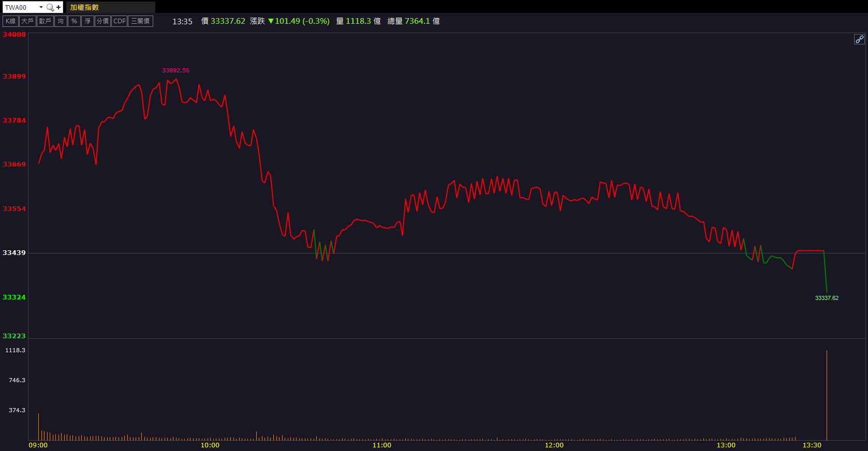Click the 加權指數 index name label

coord(84,7)
